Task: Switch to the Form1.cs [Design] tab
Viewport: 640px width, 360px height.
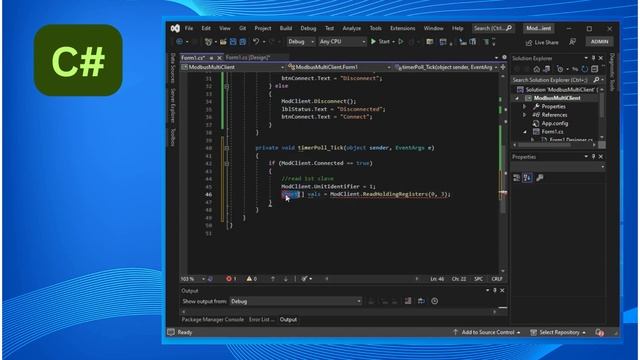Action: pyautogui.click(x=248, y=58)
